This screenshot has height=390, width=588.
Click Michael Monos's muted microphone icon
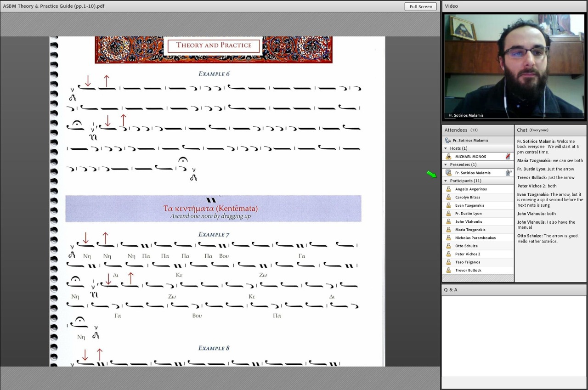(508, 157)
